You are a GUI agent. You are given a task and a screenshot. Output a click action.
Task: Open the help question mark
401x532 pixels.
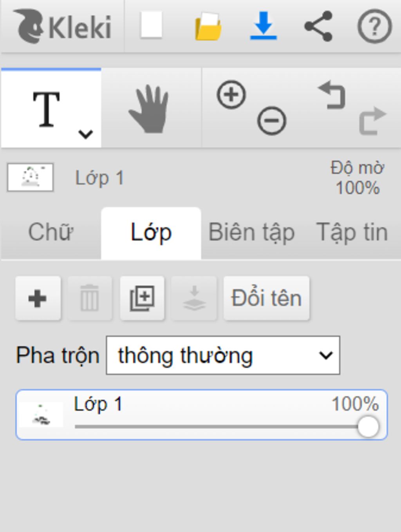click(374, 26)
